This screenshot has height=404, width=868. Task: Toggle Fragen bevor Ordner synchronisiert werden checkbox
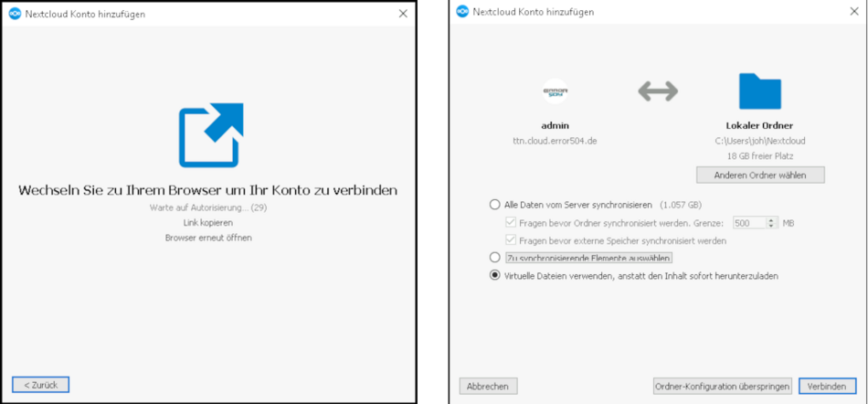(511, 223)
